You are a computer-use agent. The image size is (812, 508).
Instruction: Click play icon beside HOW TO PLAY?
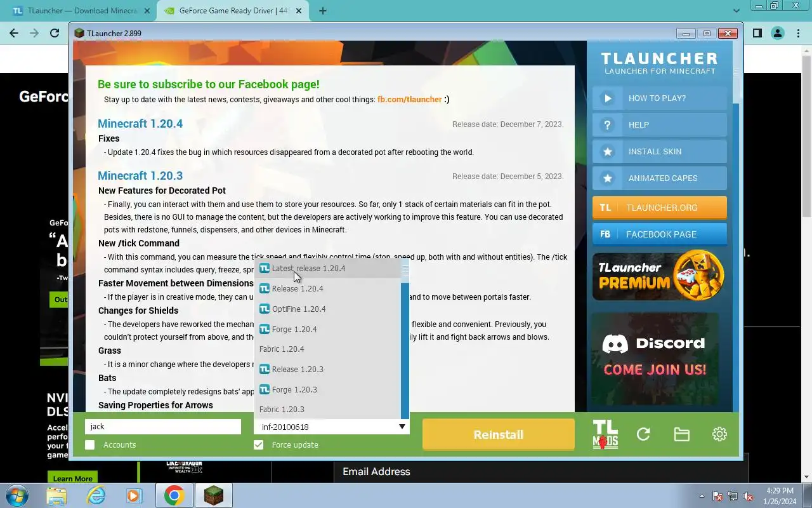(608, 98)
